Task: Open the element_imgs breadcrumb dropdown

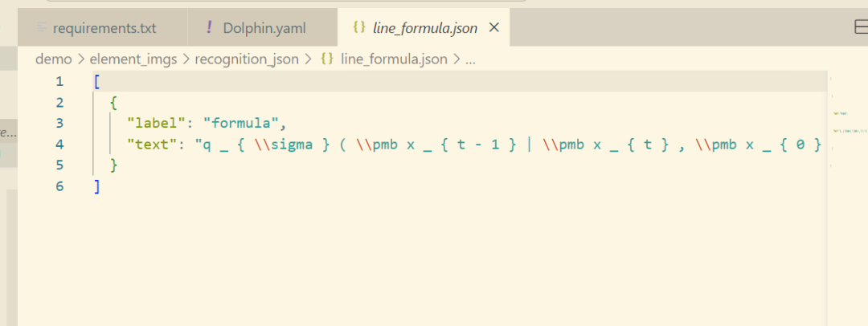Action: pyautogui.click(x=133, y=59)
